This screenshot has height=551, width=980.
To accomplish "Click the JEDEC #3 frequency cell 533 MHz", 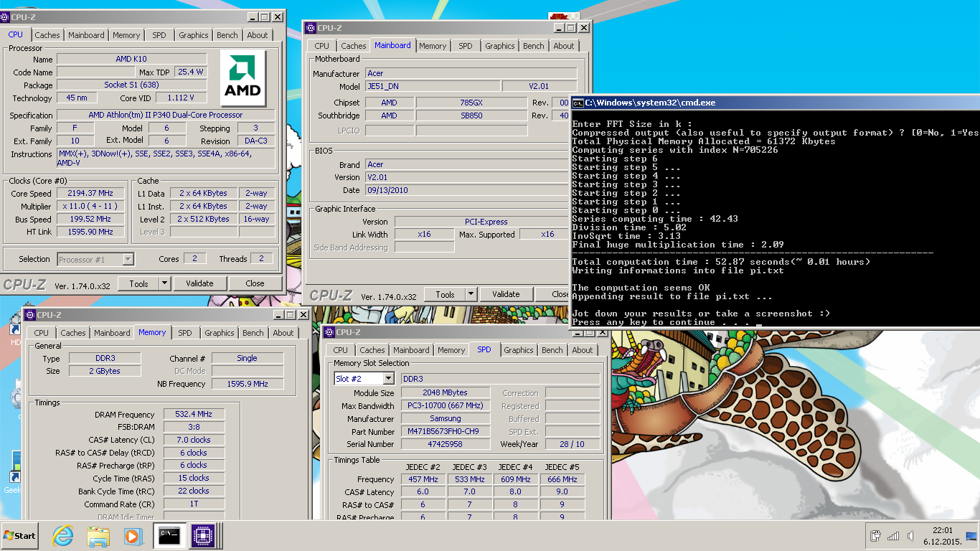I will pyautogui.click(x=469, y=480).
